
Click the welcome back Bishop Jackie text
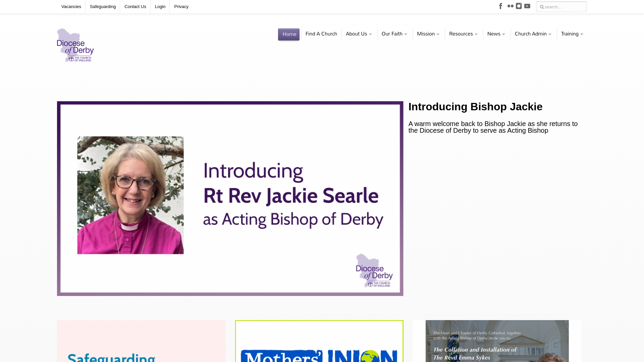pos(493,127)
